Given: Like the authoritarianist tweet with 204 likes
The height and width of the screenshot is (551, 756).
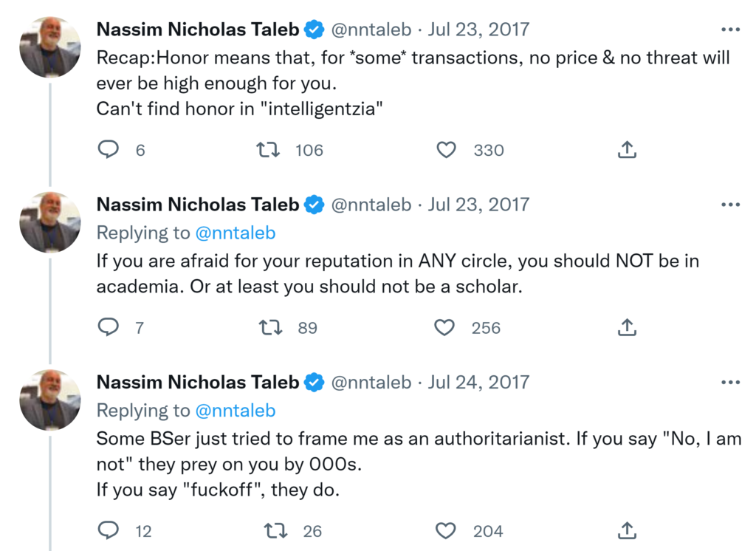Looking at the screenshot, I should pyautogui.click(x=446, y=530).
